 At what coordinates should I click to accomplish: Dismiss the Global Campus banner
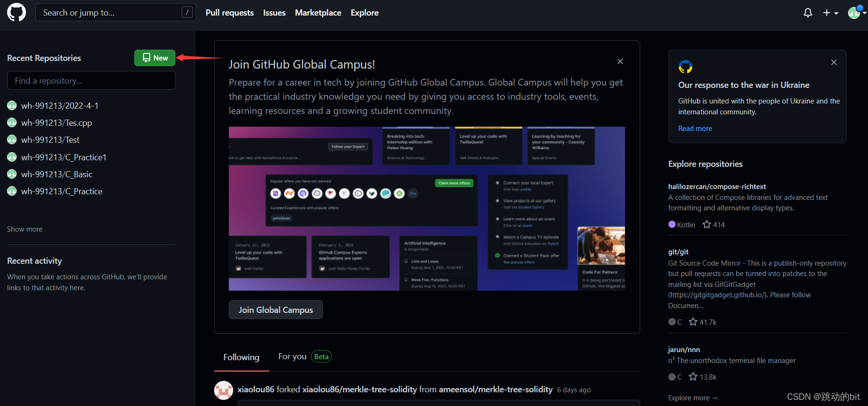(x=620, y=61)
